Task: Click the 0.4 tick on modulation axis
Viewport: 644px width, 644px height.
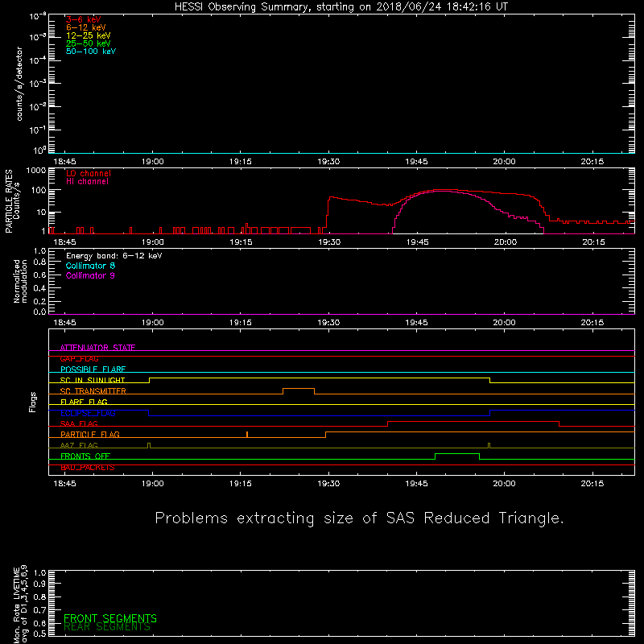Action: click(x=39, y=288)
